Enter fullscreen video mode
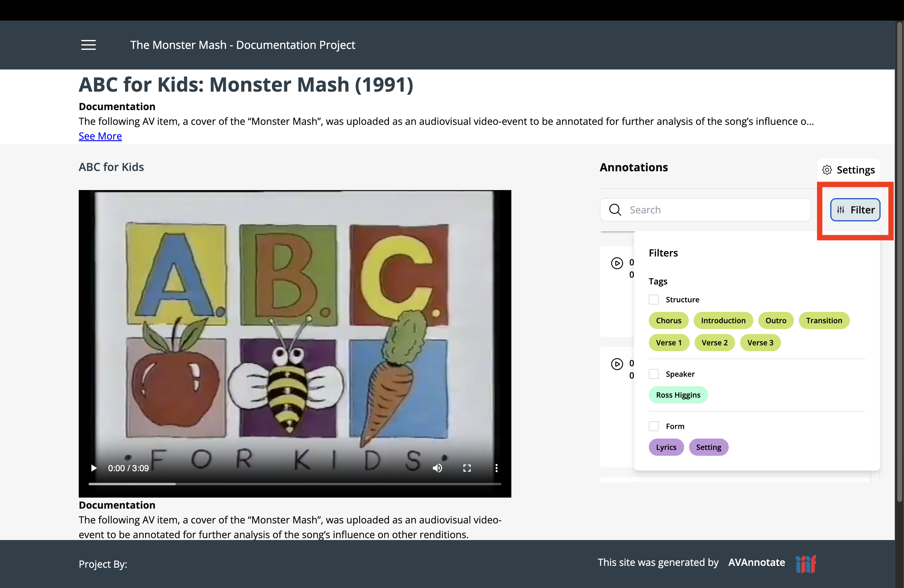904x588 pixels. click(x=467, y=468)
